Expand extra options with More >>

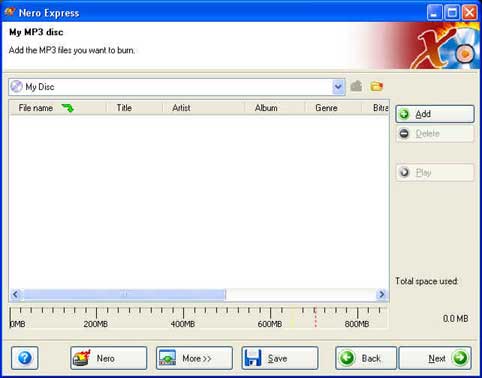[194, 358]
